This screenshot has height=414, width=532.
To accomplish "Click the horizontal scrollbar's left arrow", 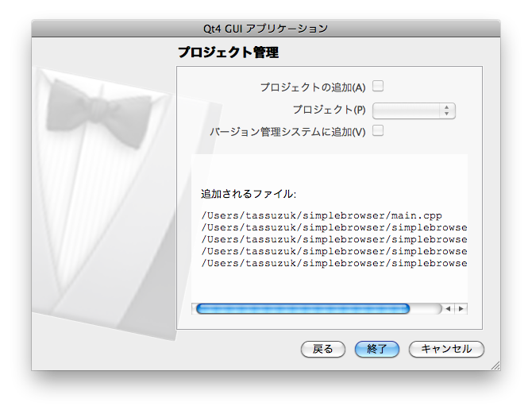I will point(448,308).
